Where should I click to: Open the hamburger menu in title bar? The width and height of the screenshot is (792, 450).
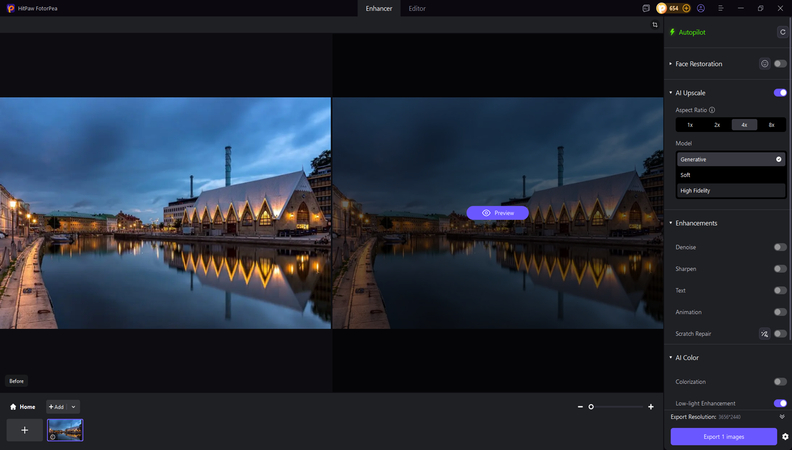click(x=718, y=8)
